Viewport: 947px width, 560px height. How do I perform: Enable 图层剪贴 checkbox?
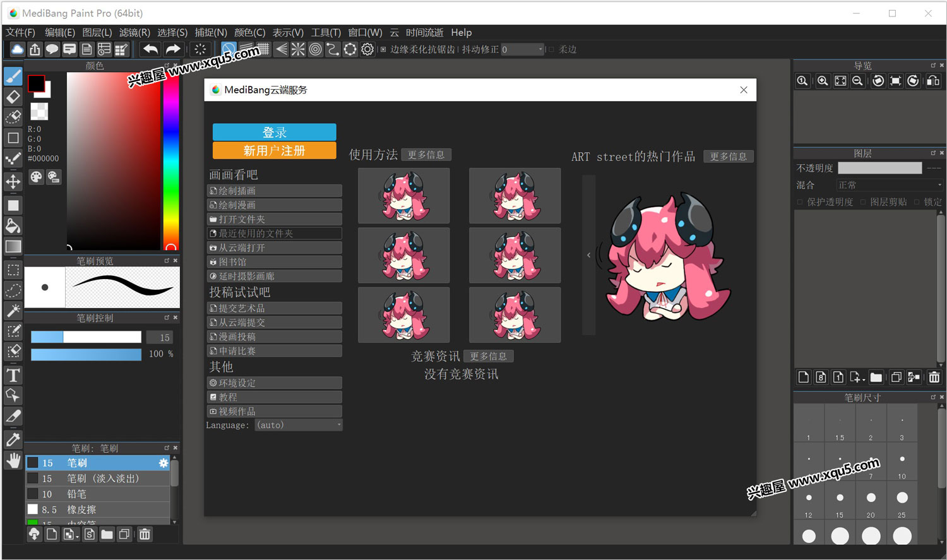[x=863, y=202]
